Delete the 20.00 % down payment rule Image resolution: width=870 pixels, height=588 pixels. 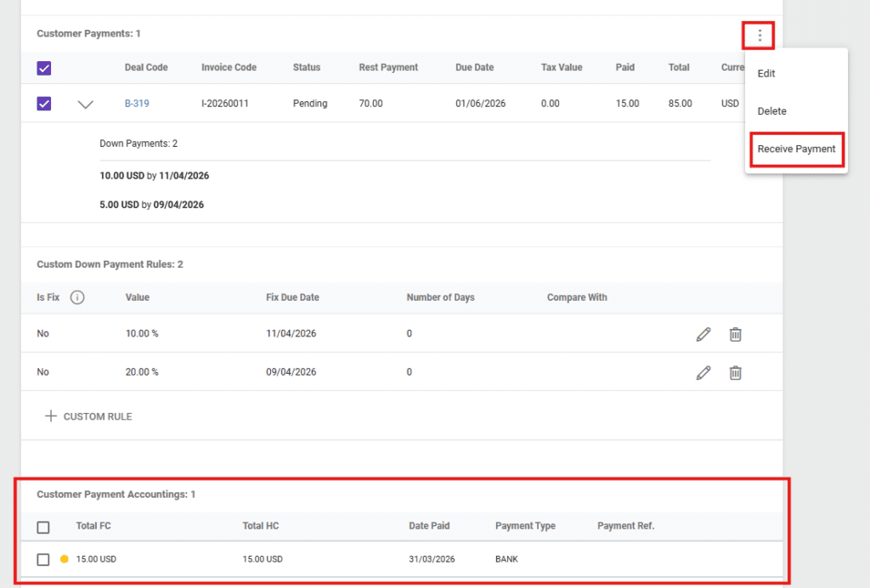736,372
